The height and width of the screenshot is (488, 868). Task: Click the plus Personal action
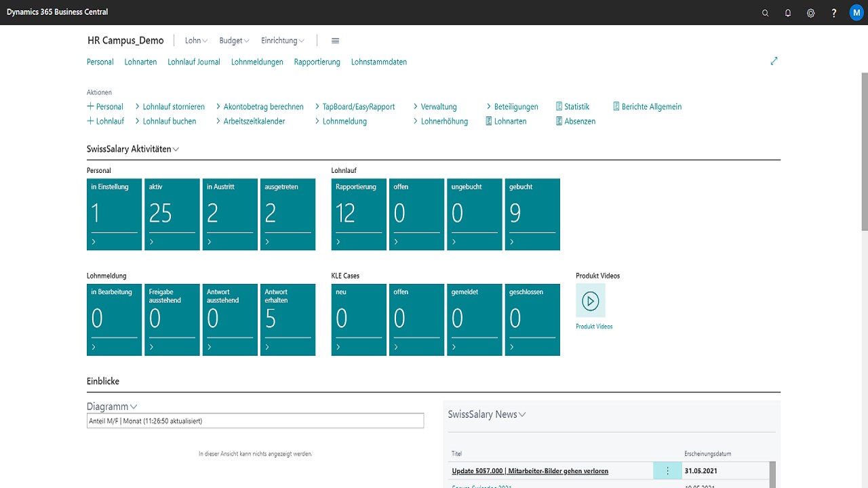tap(105, 106)
